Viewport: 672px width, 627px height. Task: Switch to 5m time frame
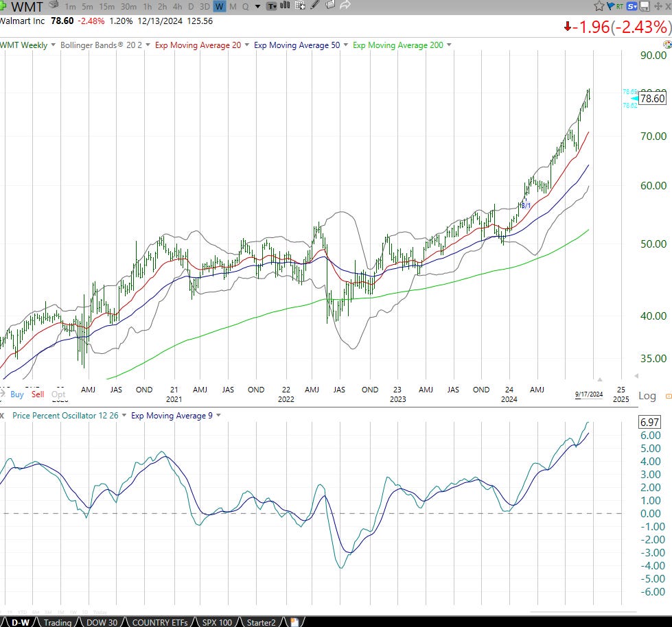pos(87,6)
